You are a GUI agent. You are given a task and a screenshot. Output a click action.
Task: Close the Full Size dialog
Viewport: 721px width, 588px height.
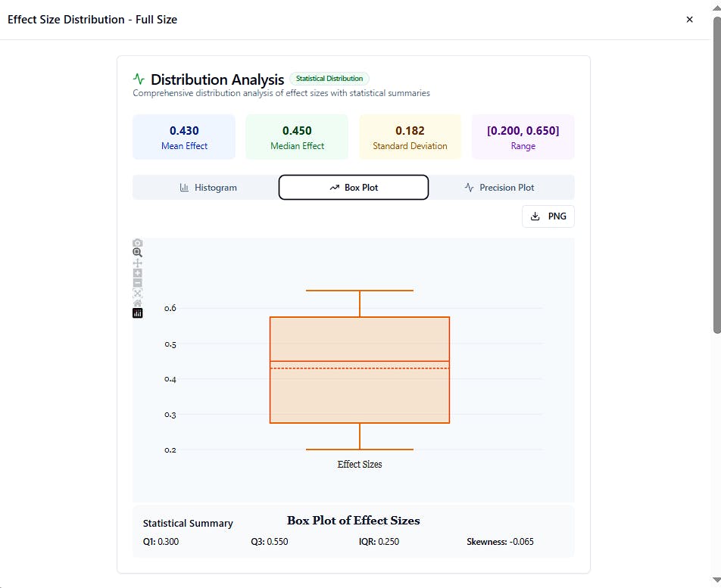689,20
